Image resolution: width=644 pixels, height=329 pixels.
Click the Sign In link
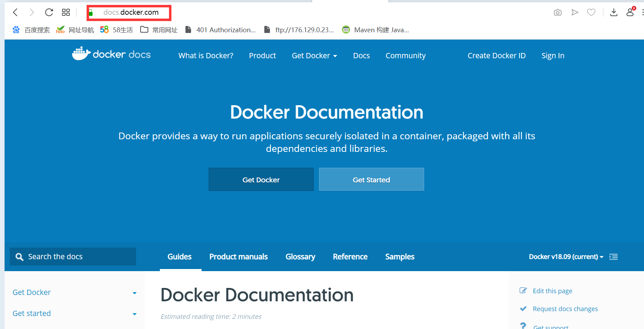point(553,55)
